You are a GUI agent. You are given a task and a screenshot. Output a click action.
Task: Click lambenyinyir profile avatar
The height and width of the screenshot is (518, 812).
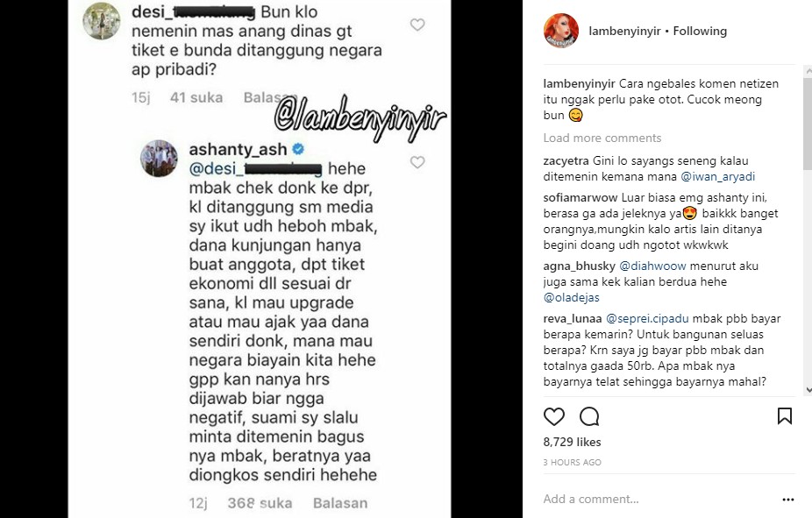coord(561,31)
